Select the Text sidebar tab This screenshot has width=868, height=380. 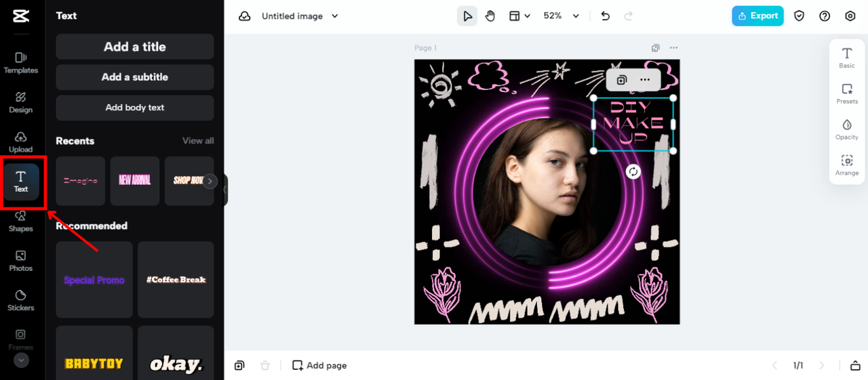(x=21, y=182)
